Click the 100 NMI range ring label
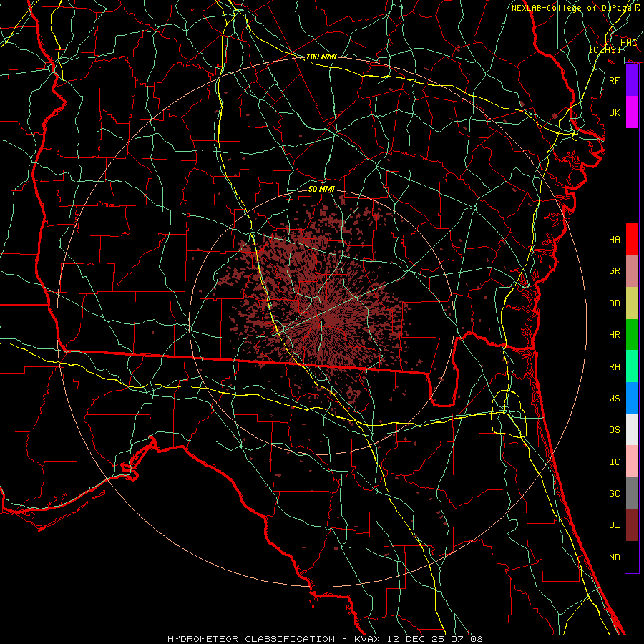This screenshot has height=644, width=644. [321, 57]
